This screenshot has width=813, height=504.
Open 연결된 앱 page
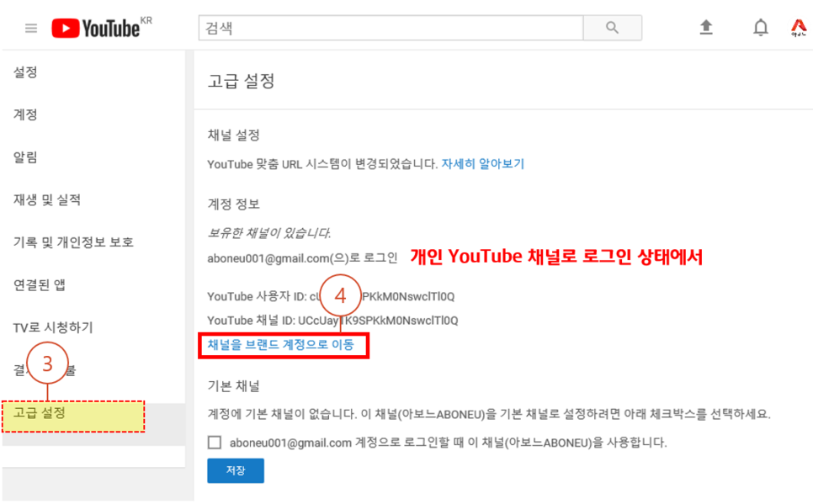40,284
